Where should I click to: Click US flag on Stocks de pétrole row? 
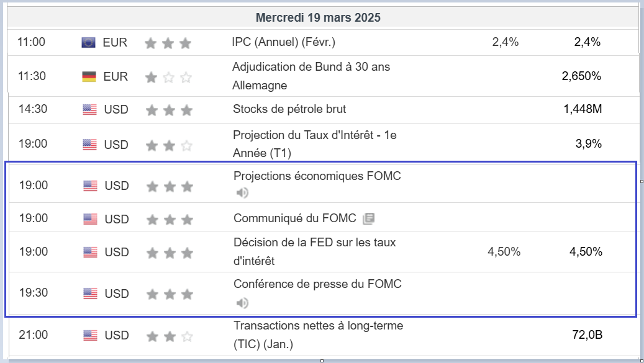pos(89,110)
